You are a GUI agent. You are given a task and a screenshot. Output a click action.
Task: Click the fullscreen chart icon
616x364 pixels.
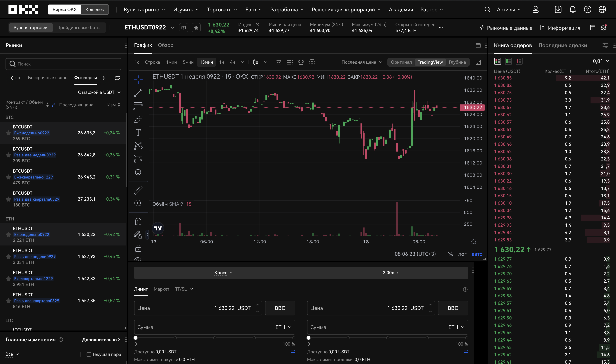[x=478, y=62]
